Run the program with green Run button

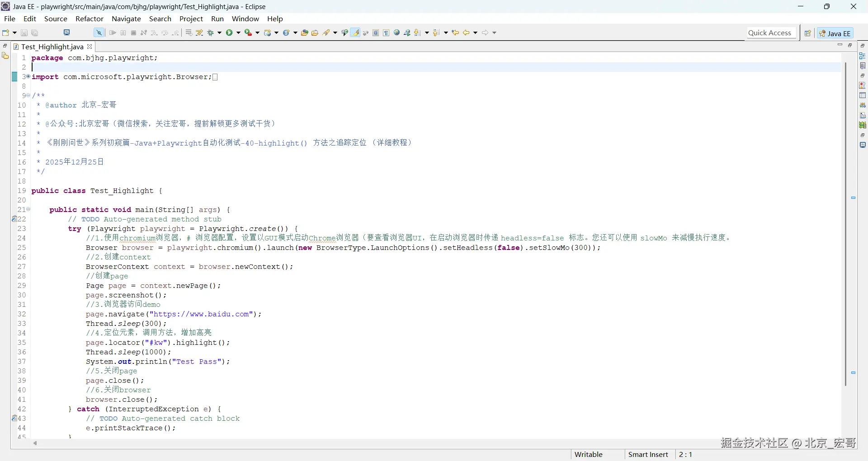click(230, 33)
